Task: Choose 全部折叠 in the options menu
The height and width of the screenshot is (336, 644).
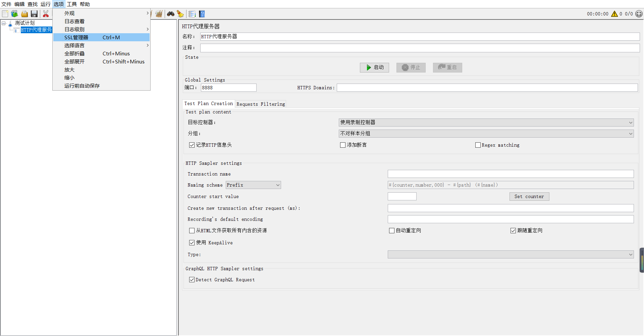Action: [101, 53]
